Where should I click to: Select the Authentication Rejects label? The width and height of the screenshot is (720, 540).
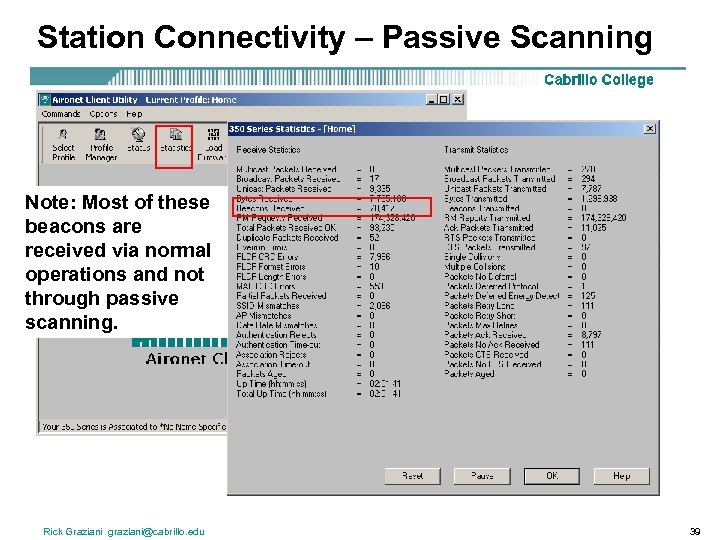[x=276, y=335]
